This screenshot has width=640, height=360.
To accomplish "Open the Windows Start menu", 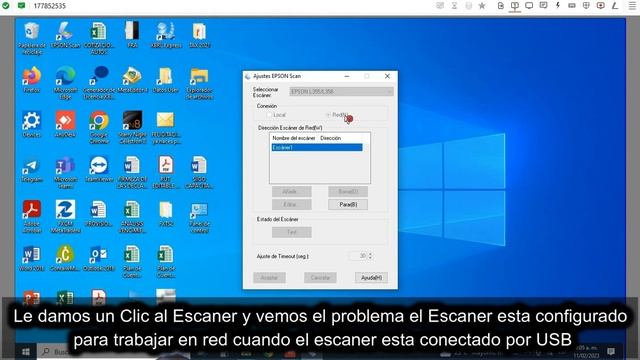I will (25, 351).
